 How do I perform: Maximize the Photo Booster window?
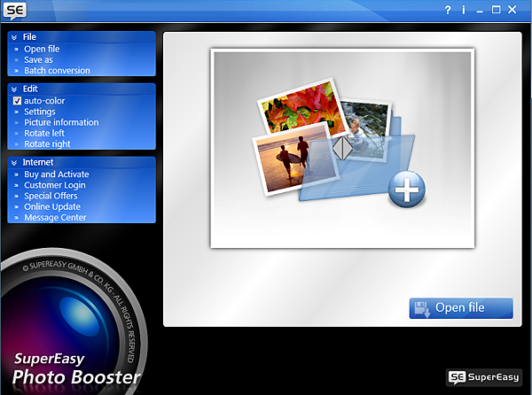tap(496, 10)
